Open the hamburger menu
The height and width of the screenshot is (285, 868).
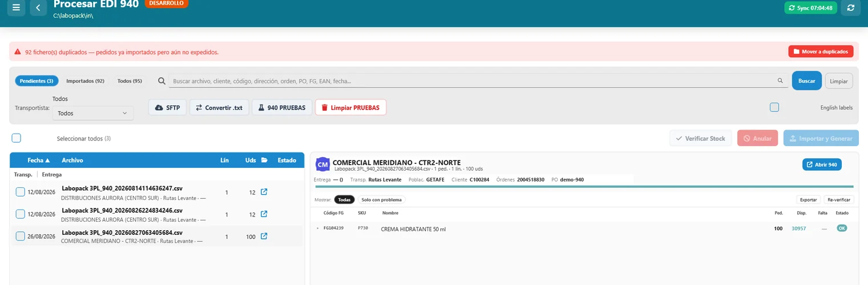[x=16, y=7]
